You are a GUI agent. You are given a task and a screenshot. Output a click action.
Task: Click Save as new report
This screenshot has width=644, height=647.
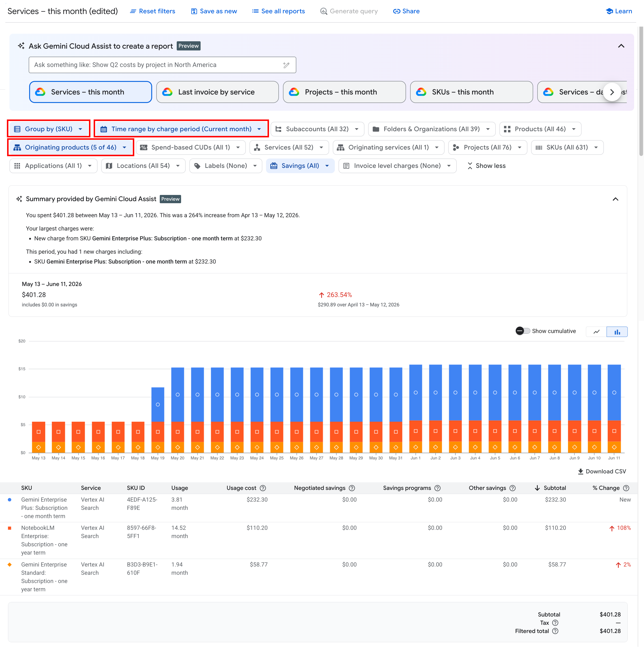[x=214, y=11]
